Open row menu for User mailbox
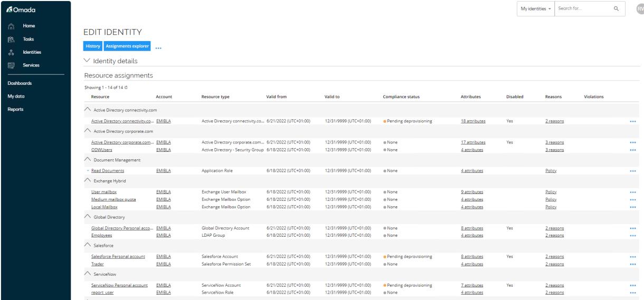Image resolution: width=644 pixels, height=300 pixels. 633,192
